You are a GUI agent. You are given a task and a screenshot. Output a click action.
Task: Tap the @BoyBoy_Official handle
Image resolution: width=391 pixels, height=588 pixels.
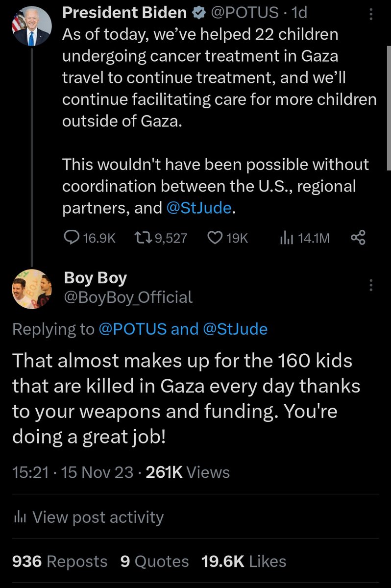128,296
